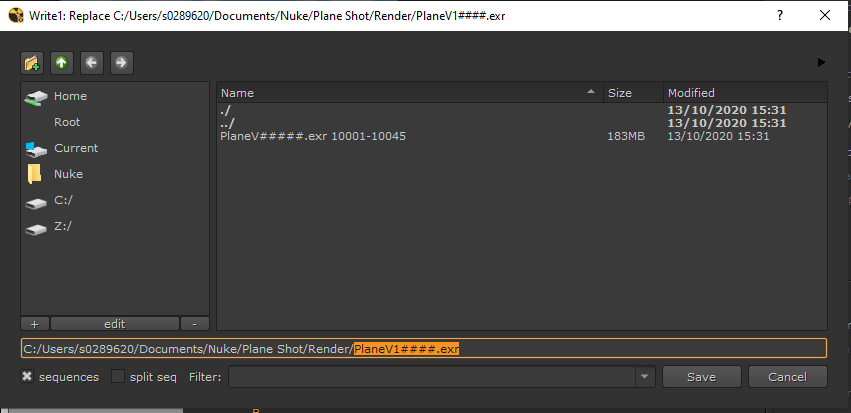The height and width of the screenshot is (413, 851).
Task: Click the Cancel button
Action: pyautogui.click(x=788, y=377)
